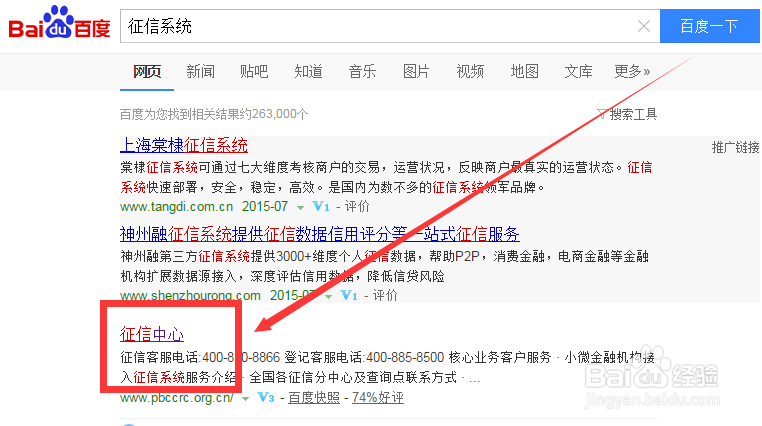Click the www.shenzhourong.com URL

coord(190,295)
